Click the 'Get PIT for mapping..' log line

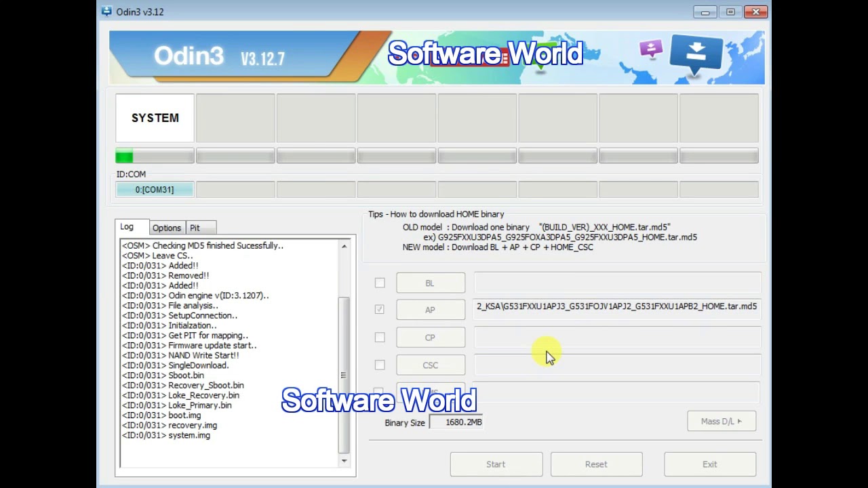[x=185, y=335]
